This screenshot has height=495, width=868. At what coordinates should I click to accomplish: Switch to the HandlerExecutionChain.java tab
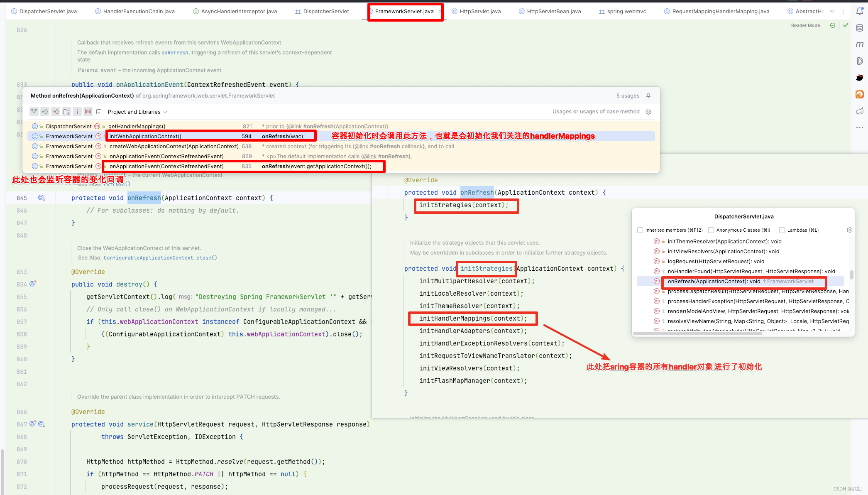pyautogui.click(x=135, y=11)
